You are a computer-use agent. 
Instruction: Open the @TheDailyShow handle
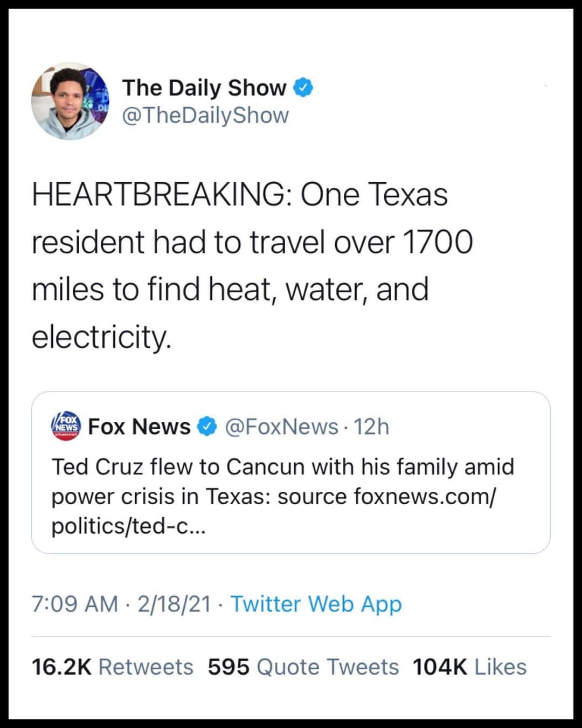[x=205, y=115]
